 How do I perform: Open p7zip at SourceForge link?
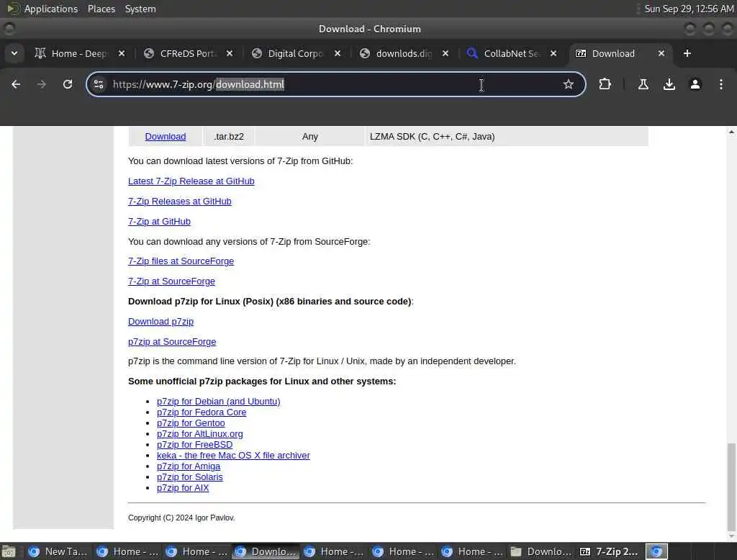pos(172,342)
